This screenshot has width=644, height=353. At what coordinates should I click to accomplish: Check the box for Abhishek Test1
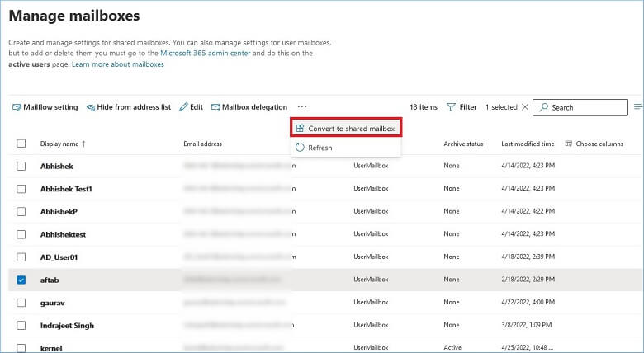click(x=21, y=189)
